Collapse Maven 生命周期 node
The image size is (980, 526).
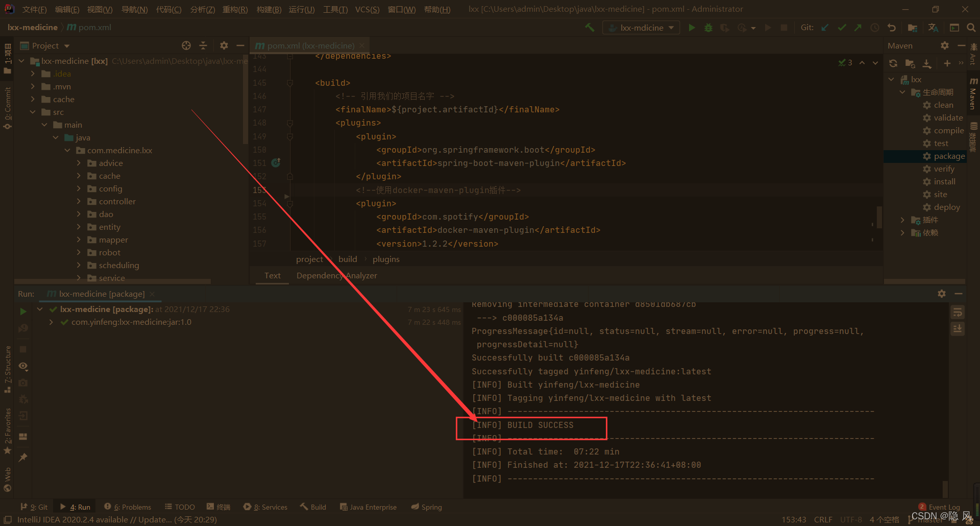[x=902, y=92]
